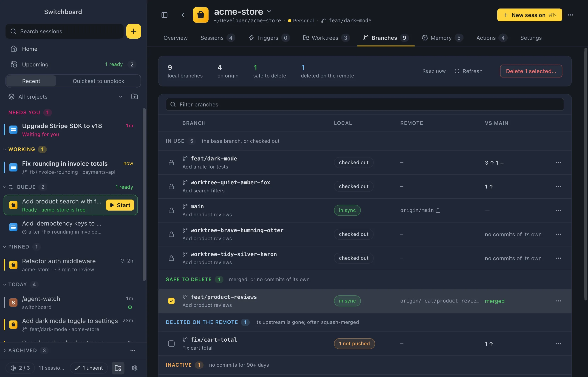
Task: Click the acme-store shopping bag project icon
Action: pos(201,15)
